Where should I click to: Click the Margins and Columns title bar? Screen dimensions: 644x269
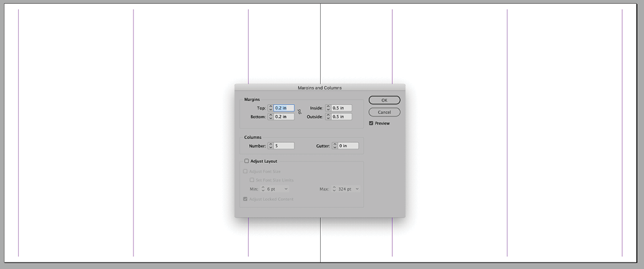point(319,88)
